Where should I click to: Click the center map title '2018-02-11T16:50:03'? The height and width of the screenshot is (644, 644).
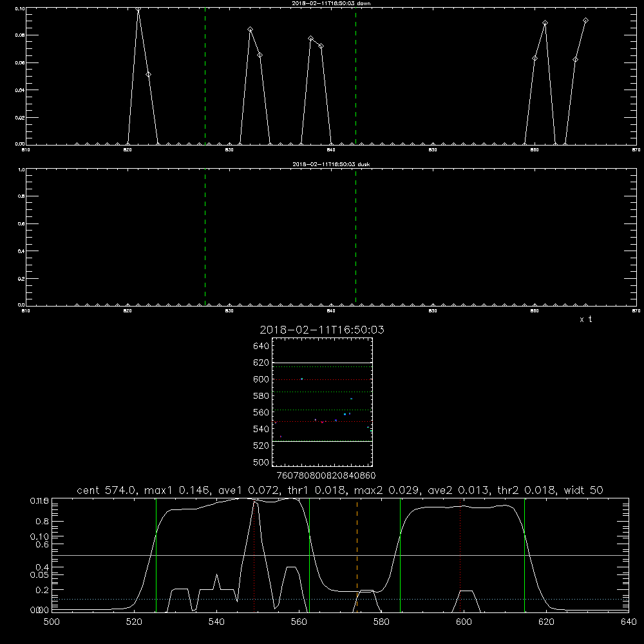322,330
